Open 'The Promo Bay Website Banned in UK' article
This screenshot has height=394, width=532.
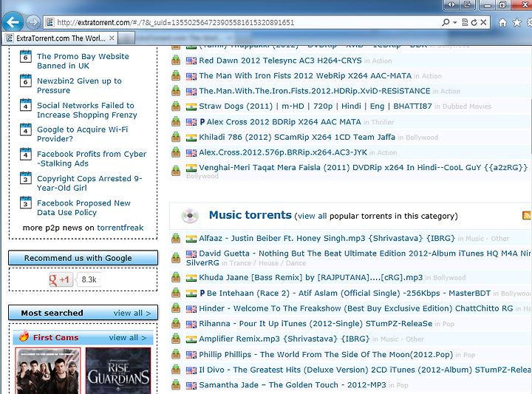tap(83, 61)
